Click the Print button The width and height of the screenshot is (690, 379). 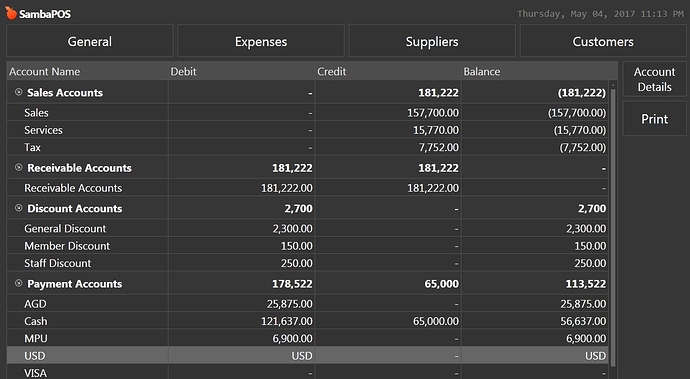(x=654, y=119)
